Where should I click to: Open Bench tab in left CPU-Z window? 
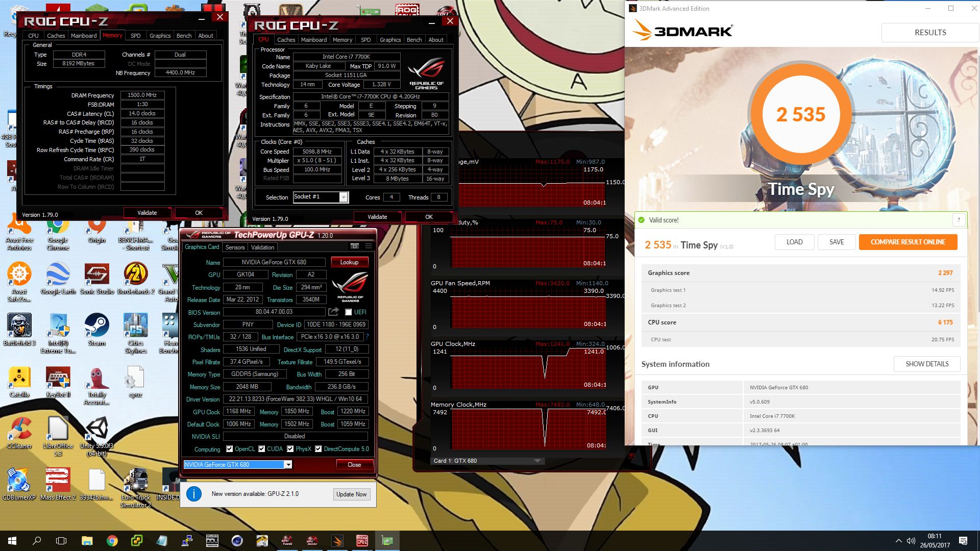coord(184,36)
